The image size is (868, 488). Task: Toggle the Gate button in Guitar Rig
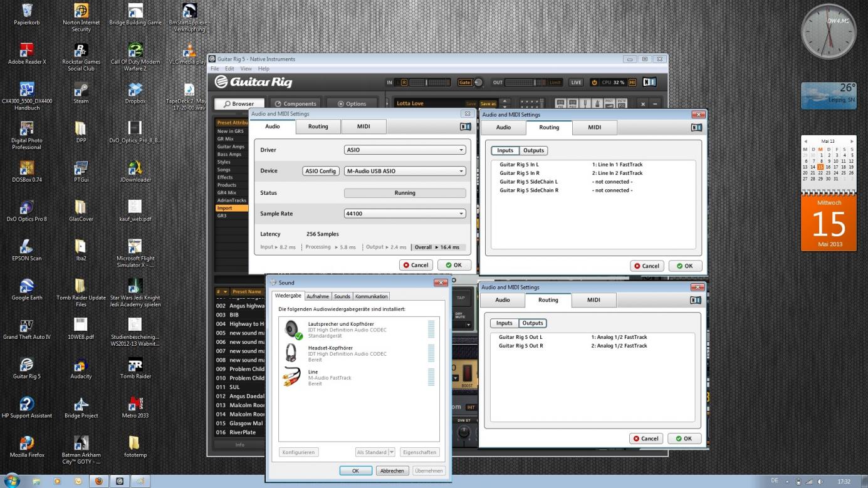click(464, 82)
